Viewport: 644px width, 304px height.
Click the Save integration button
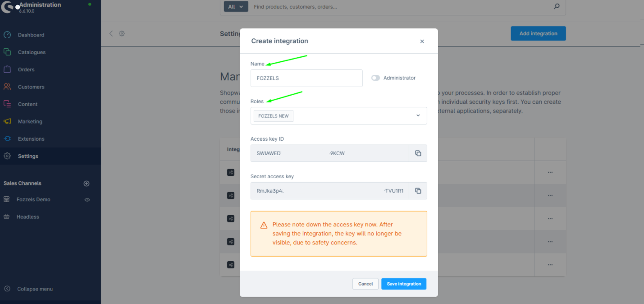tap(403, 284)
